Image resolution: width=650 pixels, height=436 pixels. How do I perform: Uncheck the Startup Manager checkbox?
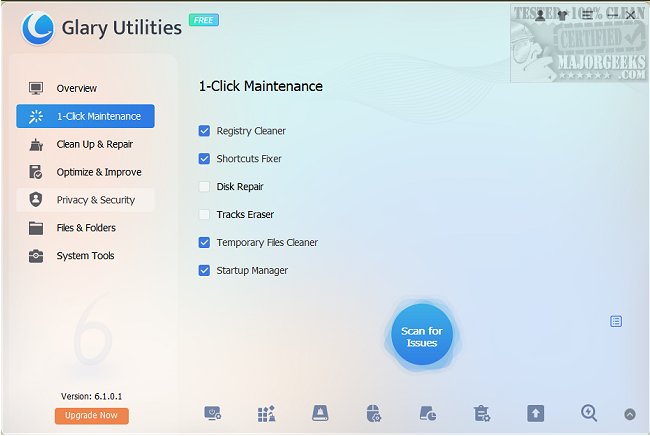pyautogui.click(x=204, y=270)
